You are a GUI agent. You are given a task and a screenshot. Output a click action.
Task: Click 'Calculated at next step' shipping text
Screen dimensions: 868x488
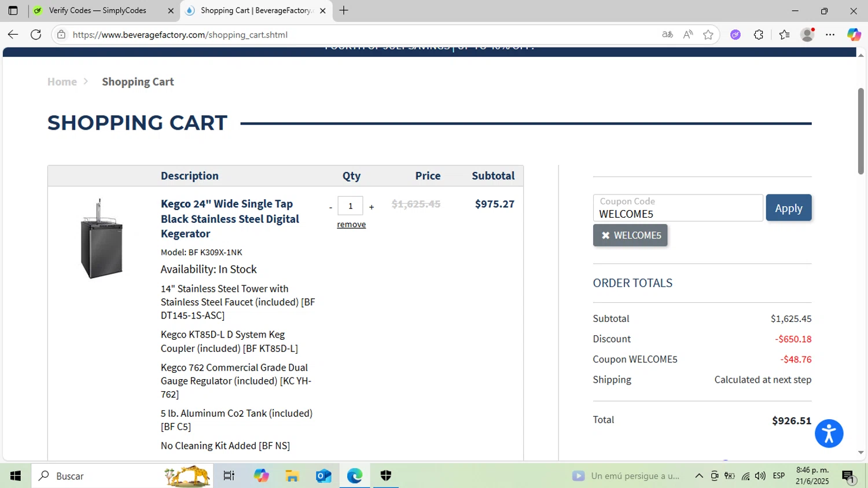[763, 380]
